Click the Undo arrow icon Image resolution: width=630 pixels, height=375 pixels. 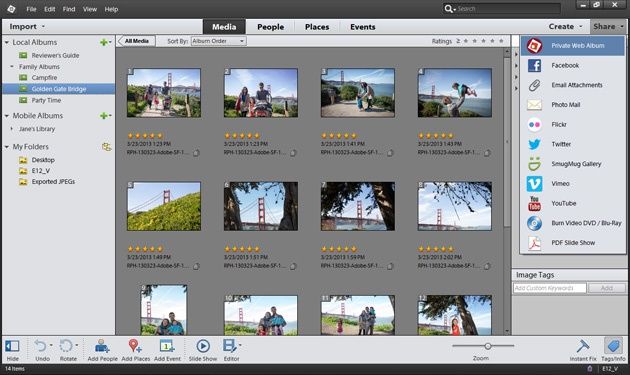[40, 346]
